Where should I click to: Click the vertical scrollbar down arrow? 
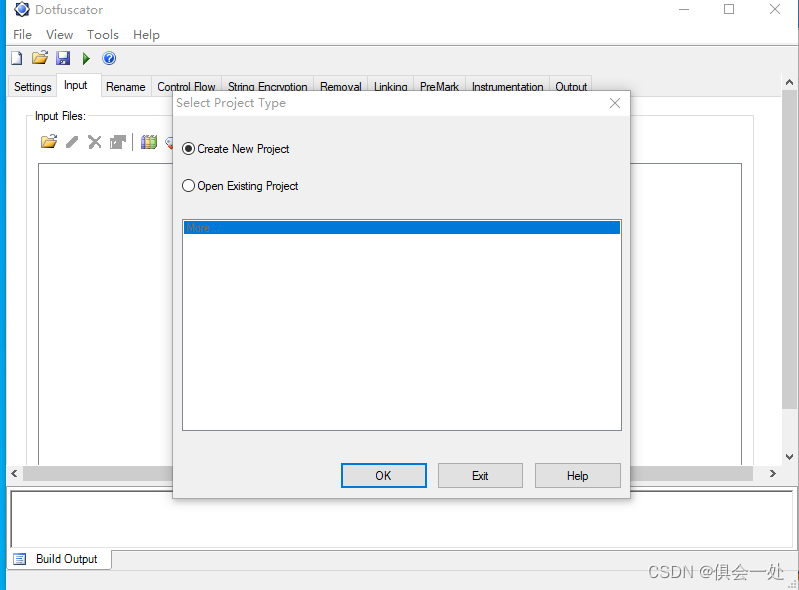pyautogui.click(x=789, y=457)
